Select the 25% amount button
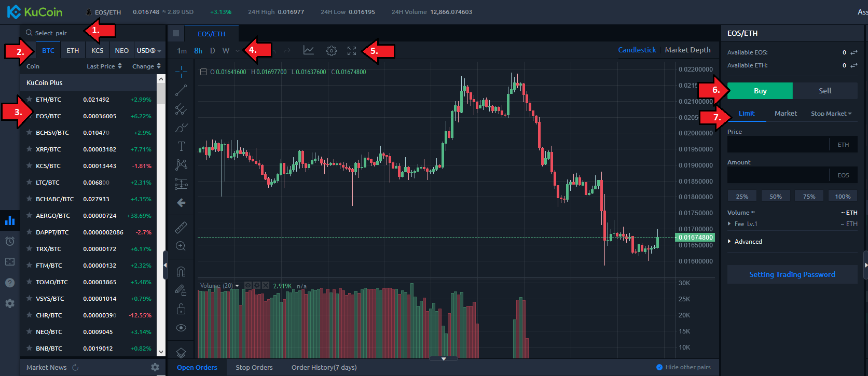The width and height of the screenshot is (868, 376). pos(742,196)
